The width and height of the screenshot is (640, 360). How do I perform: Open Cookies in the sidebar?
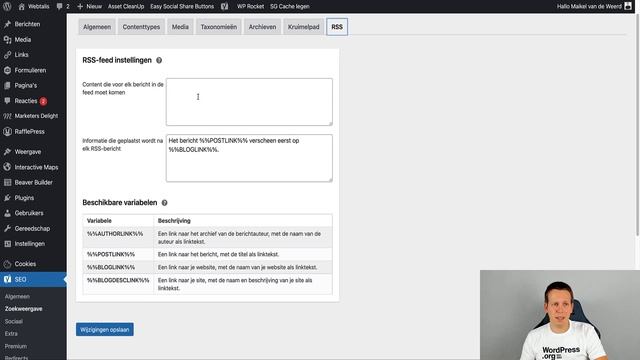(x=25, y=264)
